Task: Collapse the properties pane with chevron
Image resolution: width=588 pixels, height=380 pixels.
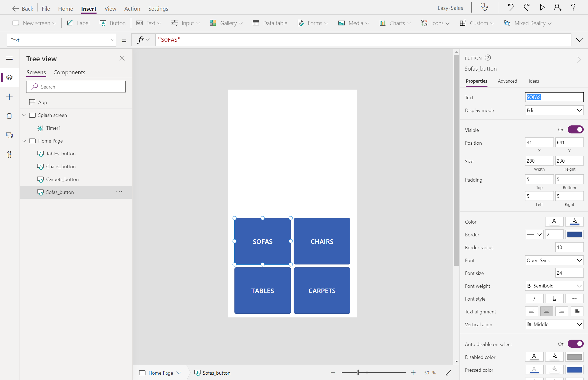Action: (579, 60)
